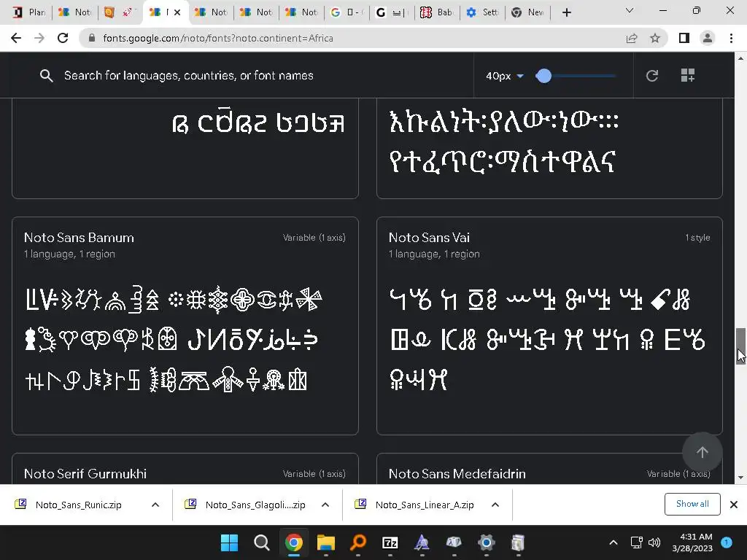Open the taskbar gear-shaped app icon
747x560 pixels.
coord(487,542)
